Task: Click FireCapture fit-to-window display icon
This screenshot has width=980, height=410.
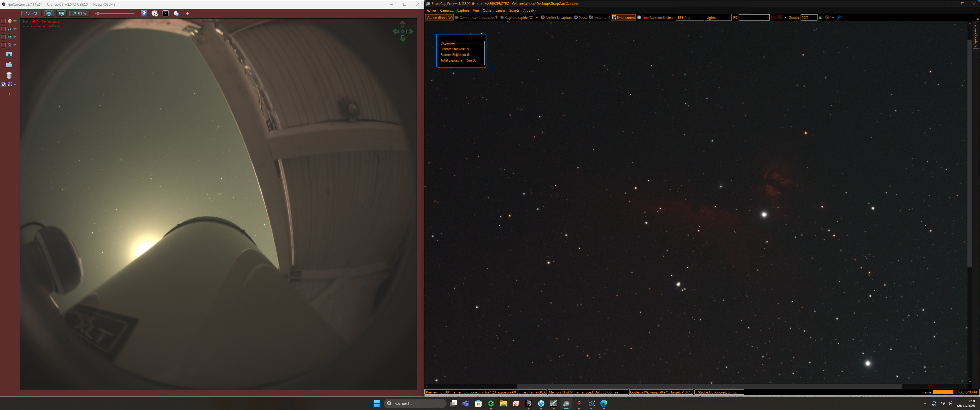Action: coord(49,13)
